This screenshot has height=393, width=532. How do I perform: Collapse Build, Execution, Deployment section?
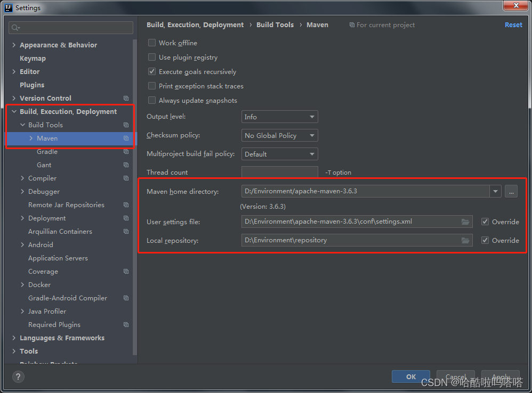14,111
